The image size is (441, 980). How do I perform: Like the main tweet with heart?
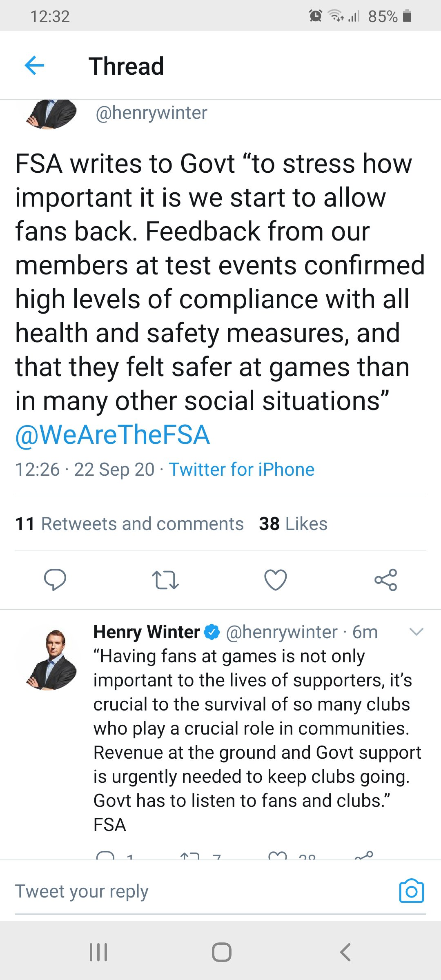276,580
